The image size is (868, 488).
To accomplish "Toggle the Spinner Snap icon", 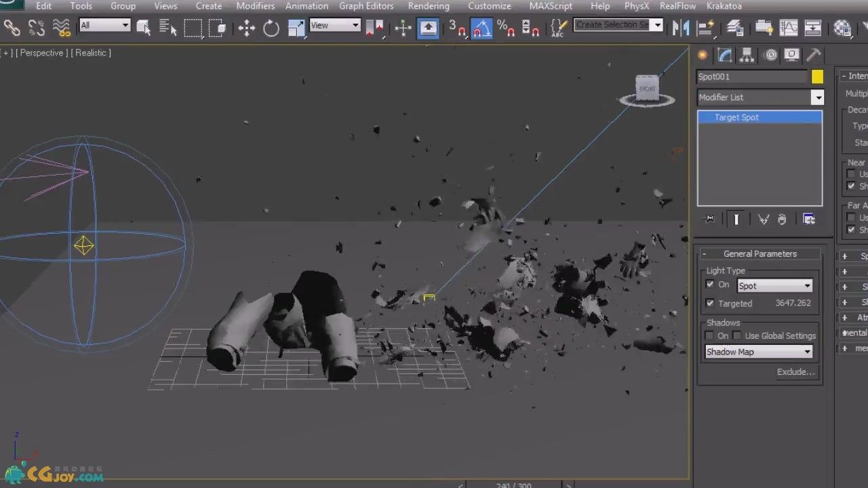I will (530, 28).
